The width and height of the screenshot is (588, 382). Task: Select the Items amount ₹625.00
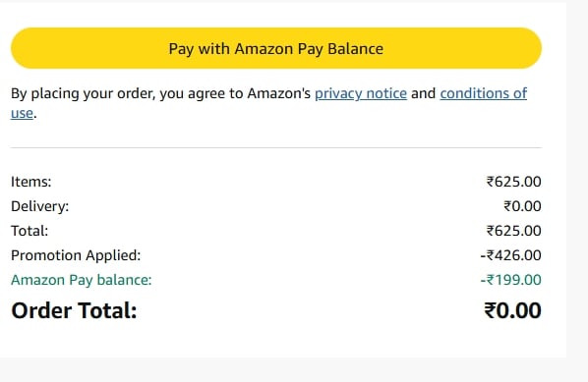tap(513, 182)
